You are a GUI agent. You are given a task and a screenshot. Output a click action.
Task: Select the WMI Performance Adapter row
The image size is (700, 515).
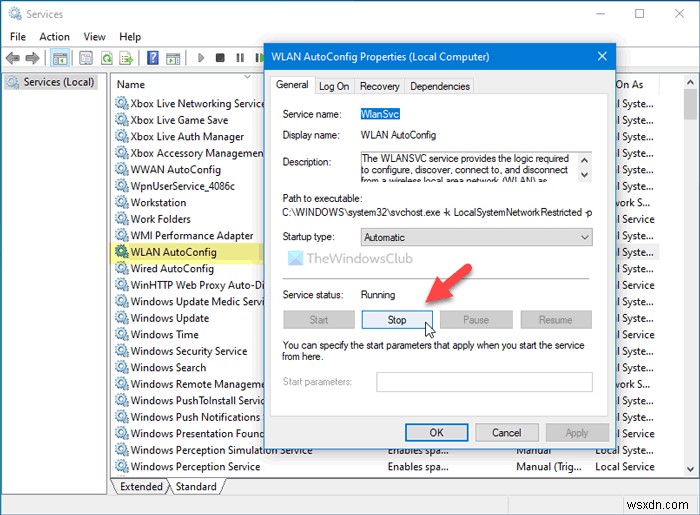pos(188,235)
